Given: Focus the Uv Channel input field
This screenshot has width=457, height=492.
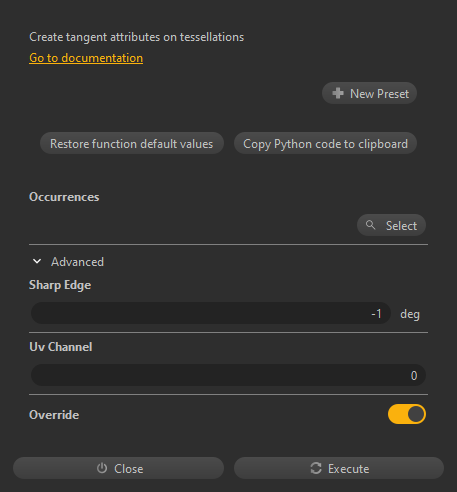Looking at the screenshot, I should point(228,375).
